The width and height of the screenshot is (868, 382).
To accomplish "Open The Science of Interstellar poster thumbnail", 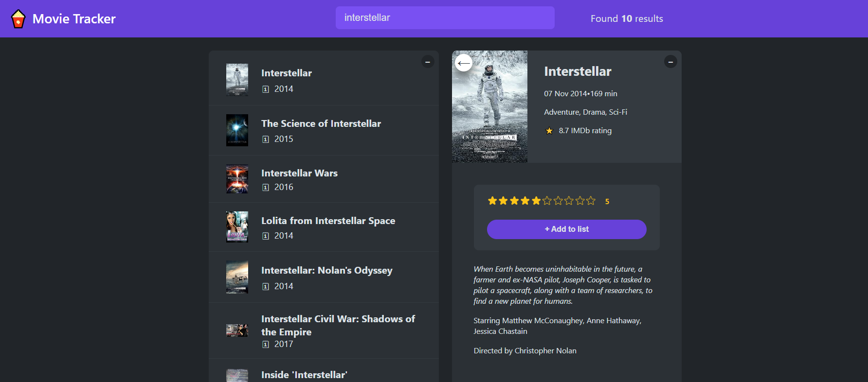I will pos(237,130).
